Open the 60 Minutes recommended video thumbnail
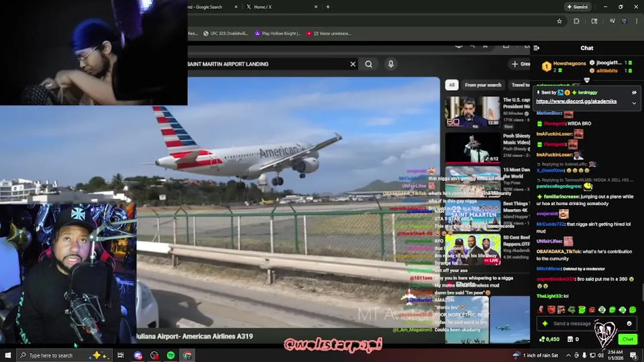The width and height of the screenshot is (644, 362). (472, 111)
